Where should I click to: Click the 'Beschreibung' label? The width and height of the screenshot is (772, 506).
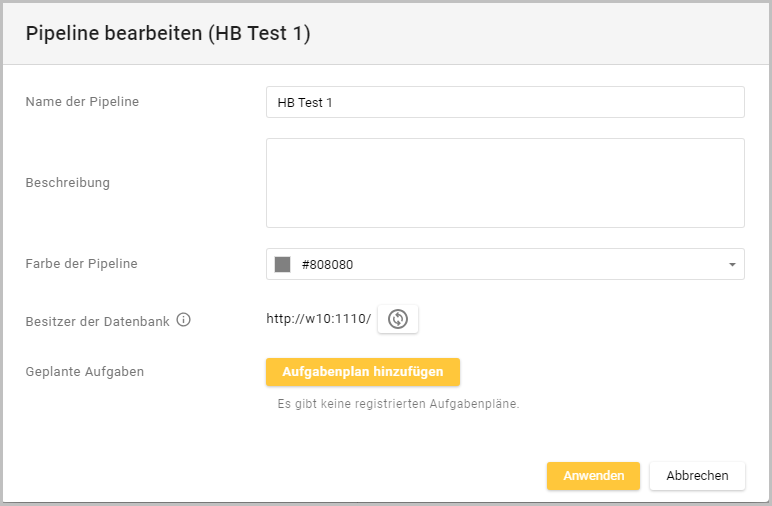[x=67, y=183]
